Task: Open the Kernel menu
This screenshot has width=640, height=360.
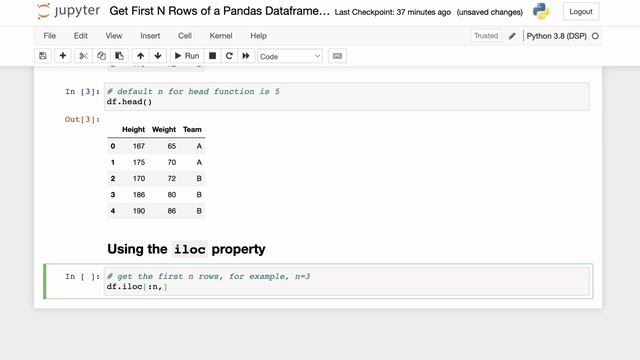Action: coord(221,36)
